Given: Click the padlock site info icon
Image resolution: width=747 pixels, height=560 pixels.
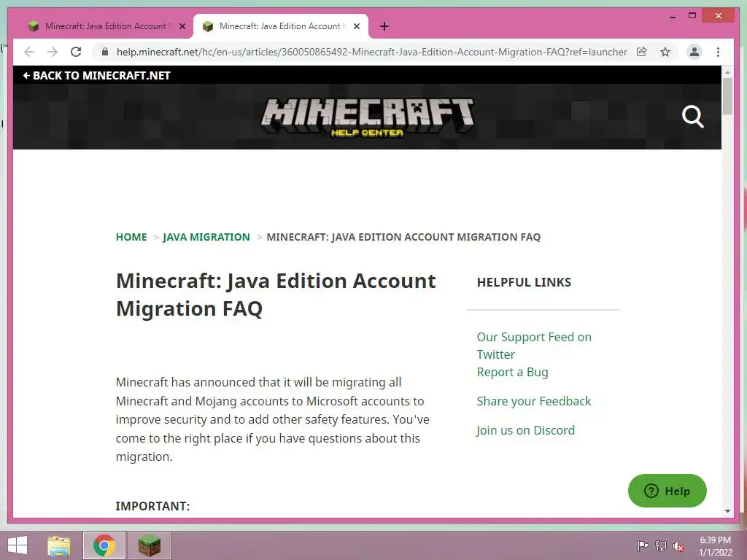Looking at the screenshot, I should coord(105,52).
